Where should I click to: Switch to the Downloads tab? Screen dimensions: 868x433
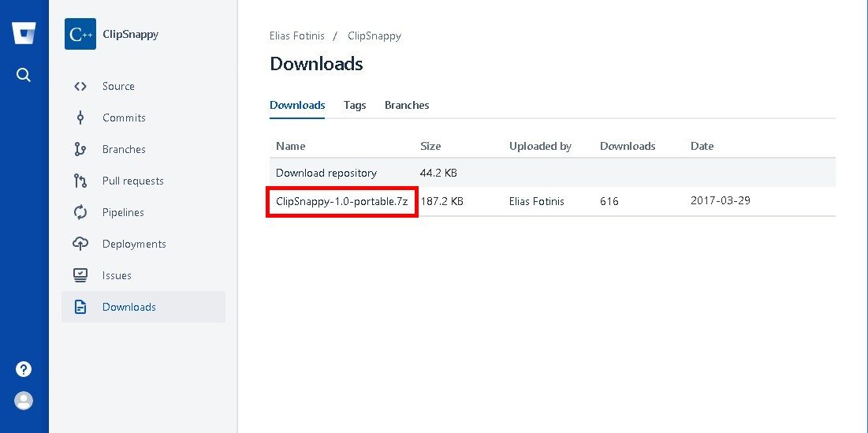point(297,105)
